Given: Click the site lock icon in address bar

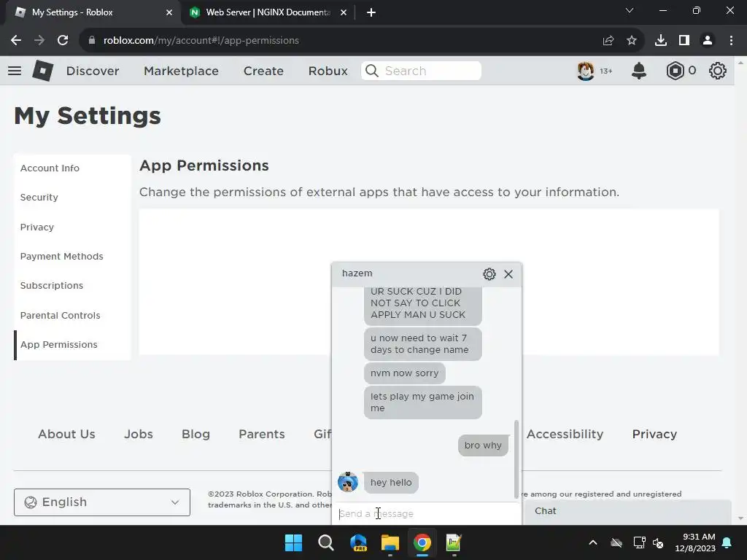Looking at the screenshot, I should [x=91, y=41].
